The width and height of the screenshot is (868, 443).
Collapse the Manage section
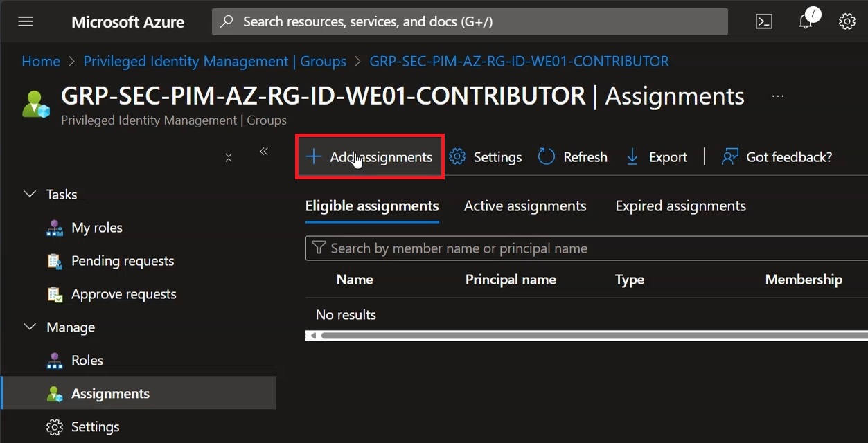[30, 327]
